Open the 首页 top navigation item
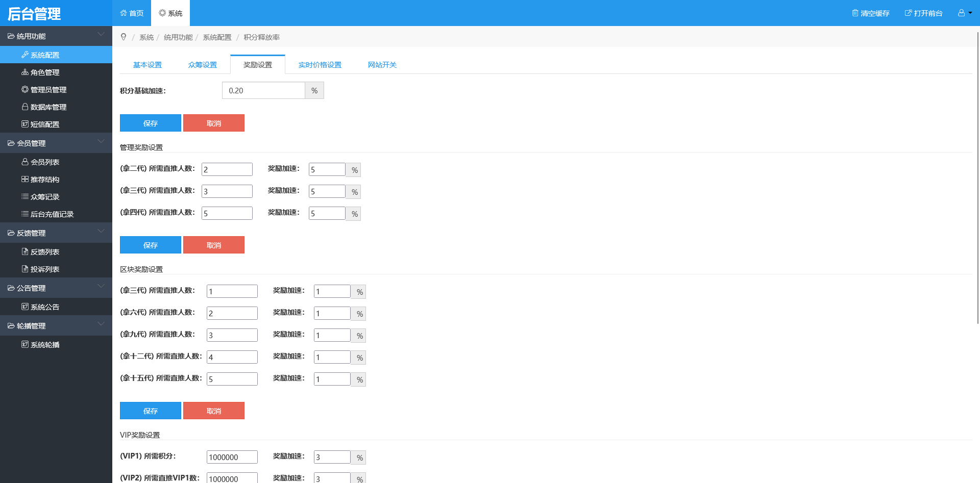Image resolution: width=980 pixels, height=483 pixels. 132,13
